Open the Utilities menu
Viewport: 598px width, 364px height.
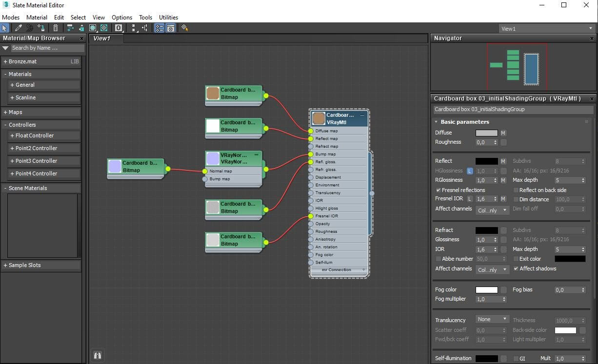coord(168,17)
